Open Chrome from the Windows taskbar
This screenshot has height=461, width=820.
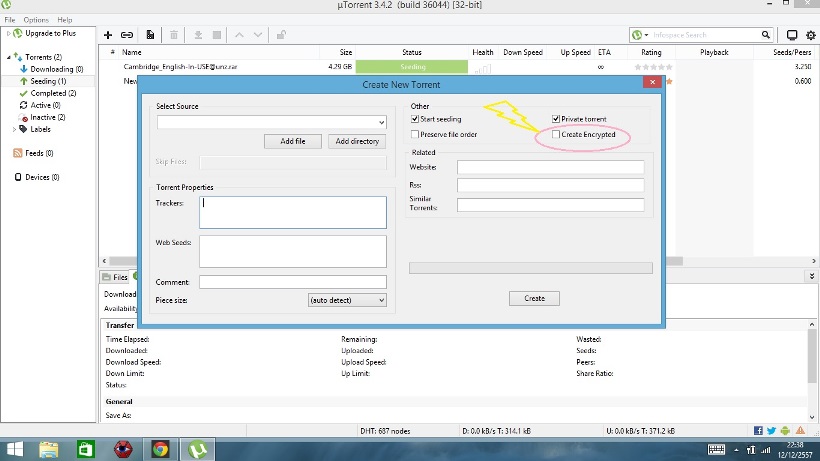[159, 449]
